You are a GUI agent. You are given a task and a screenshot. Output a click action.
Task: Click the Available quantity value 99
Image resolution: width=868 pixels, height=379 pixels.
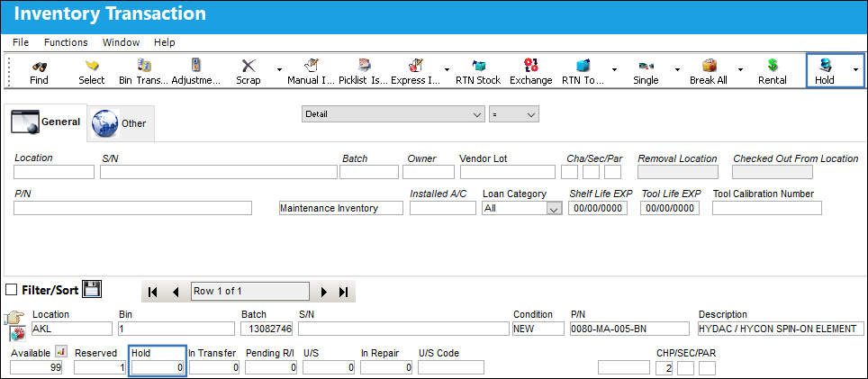pos(36,367)
